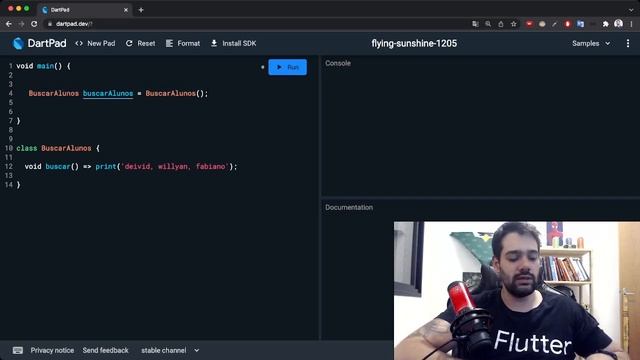
Task: Open a new browser tab
Action: 141,10
